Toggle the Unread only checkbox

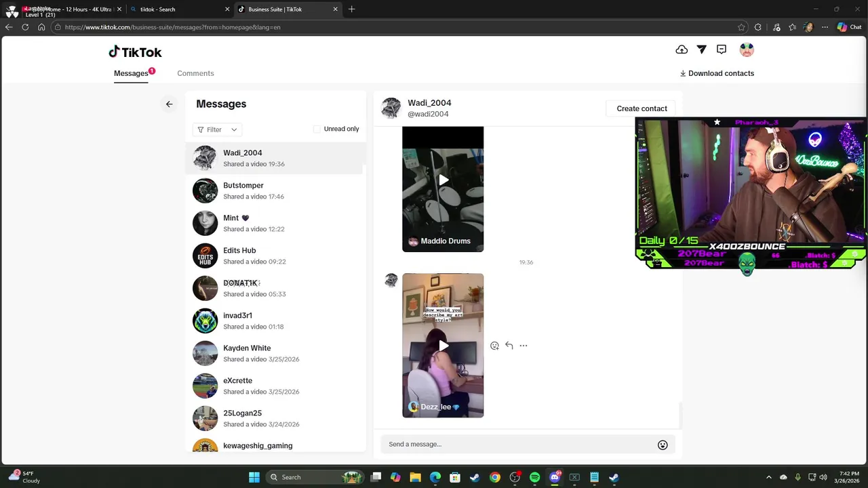coord(317,129)
